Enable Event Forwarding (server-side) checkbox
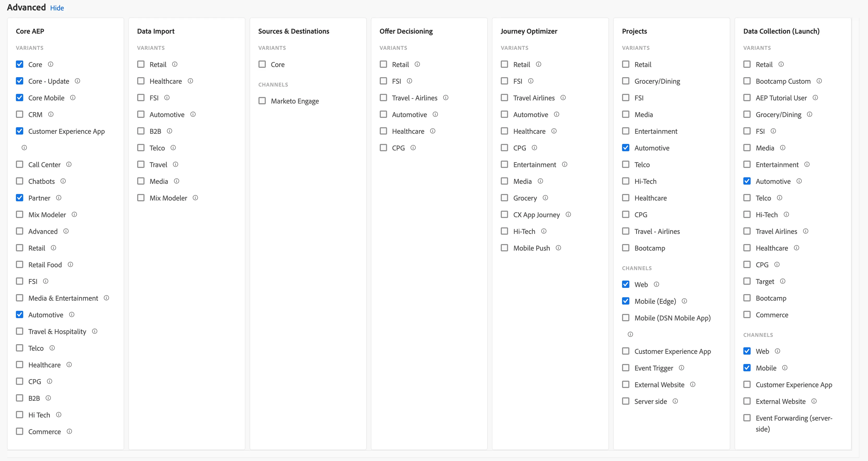This screenshot has width=868, height=461. click(x=747, y=418)
